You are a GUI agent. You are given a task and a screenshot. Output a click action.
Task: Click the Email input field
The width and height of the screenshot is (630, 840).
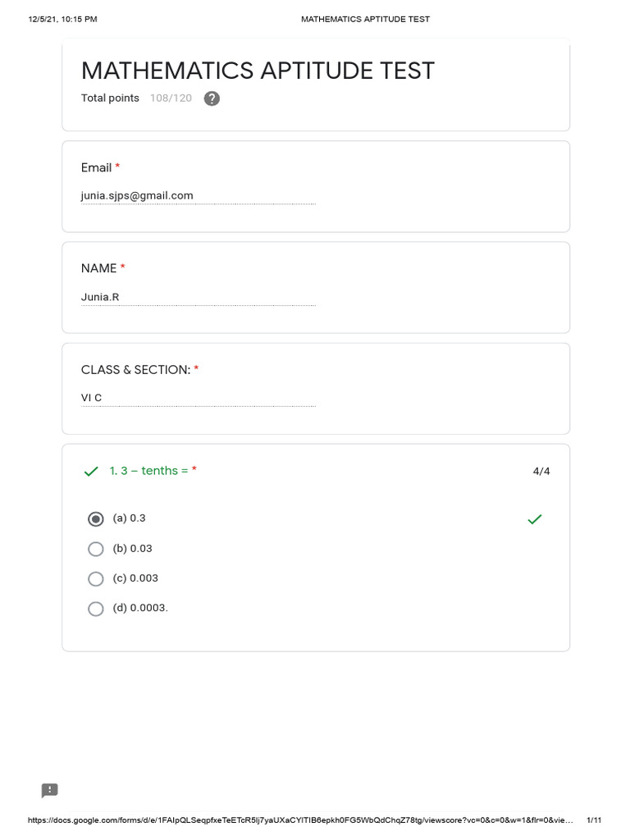click(198, 196)
